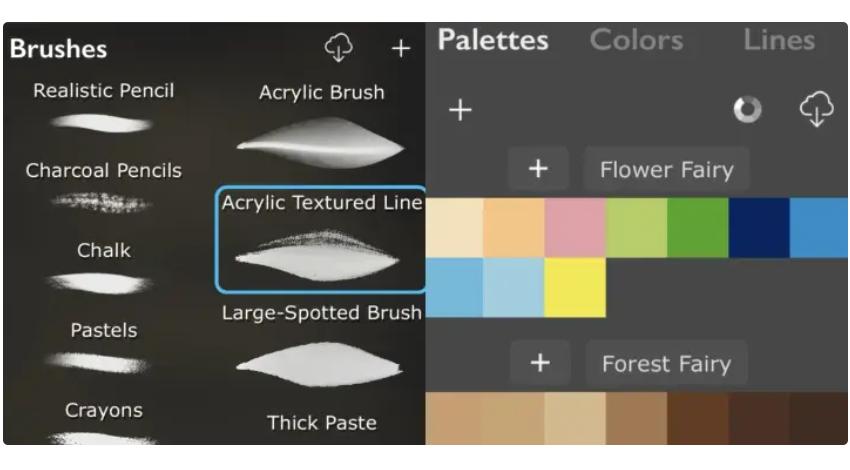Open the Palettes tab

click(x=493, y=40)
